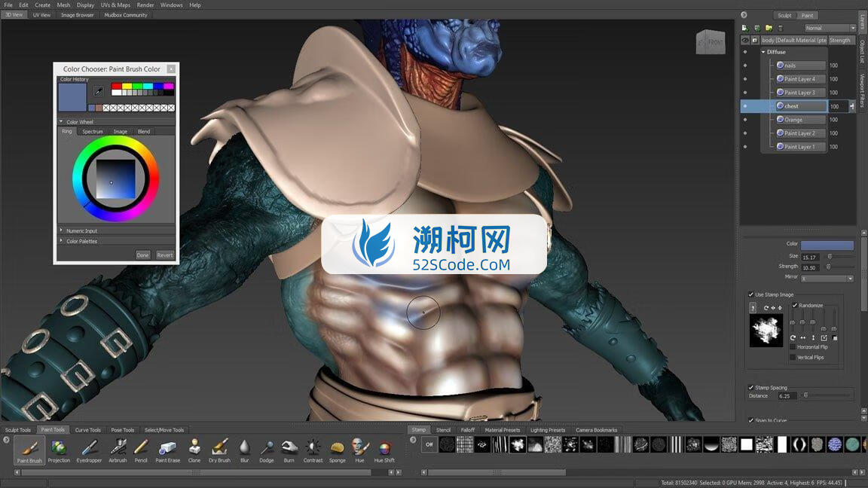Collapse the Diffuse channel tree

click(763, 52)
